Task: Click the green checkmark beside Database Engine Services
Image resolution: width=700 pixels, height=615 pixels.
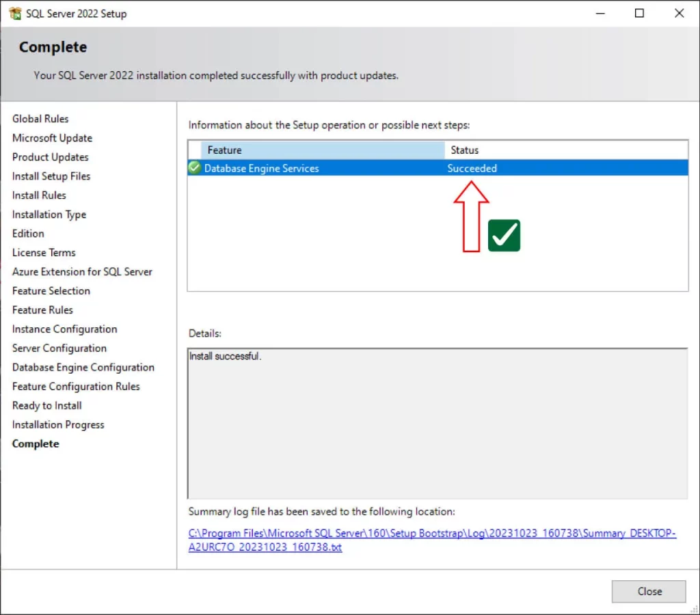Action: (194, 167)
